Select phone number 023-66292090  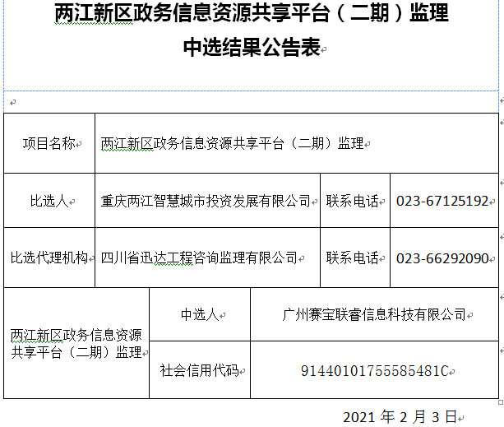pos(442,258)
